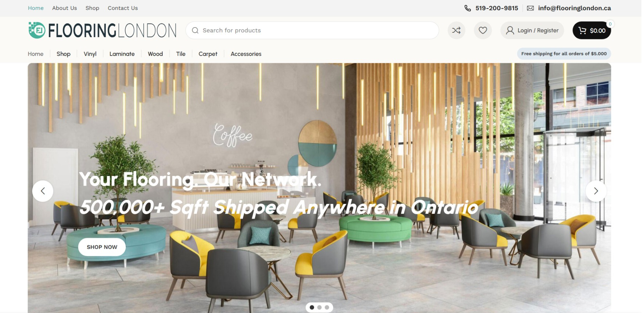The height and width of the screenshot is (313, 644).
Task: Open the Laminate category menu
Action: click(x=122, y=54)
